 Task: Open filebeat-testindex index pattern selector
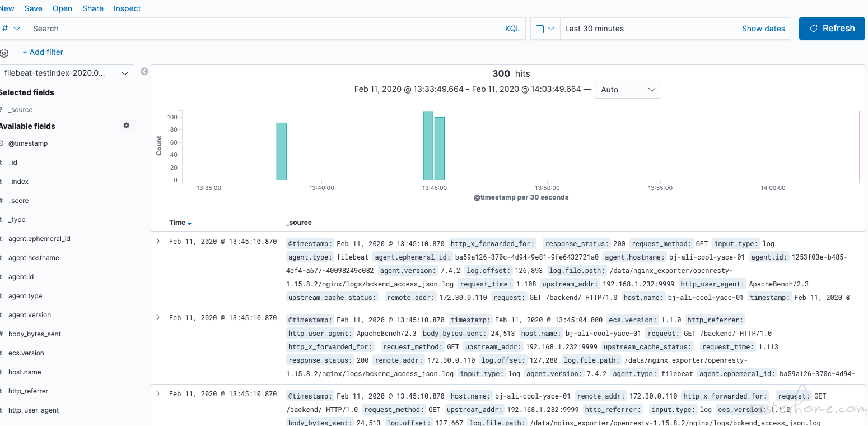(x=66, y=73)
